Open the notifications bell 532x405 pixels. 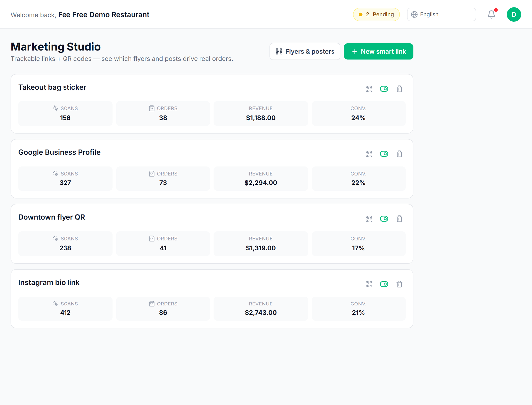click(x=491, y=14)
